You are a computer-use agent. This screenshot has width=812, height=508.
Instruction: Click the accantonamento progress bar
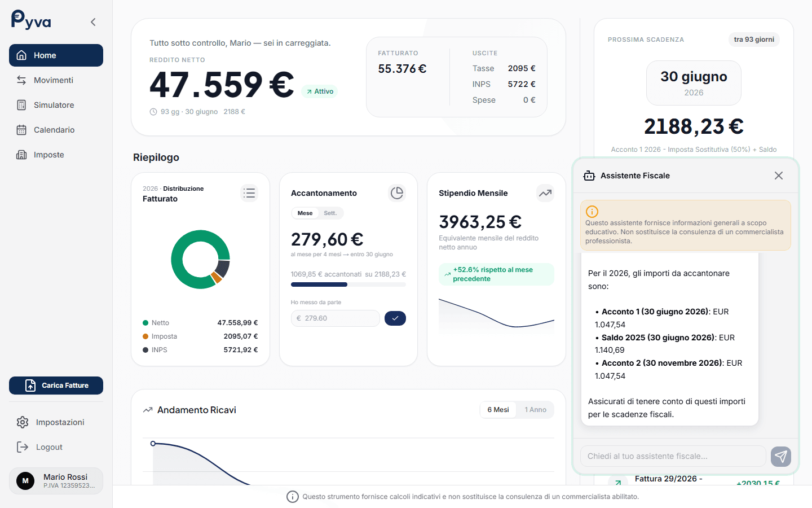click(348, 284)
